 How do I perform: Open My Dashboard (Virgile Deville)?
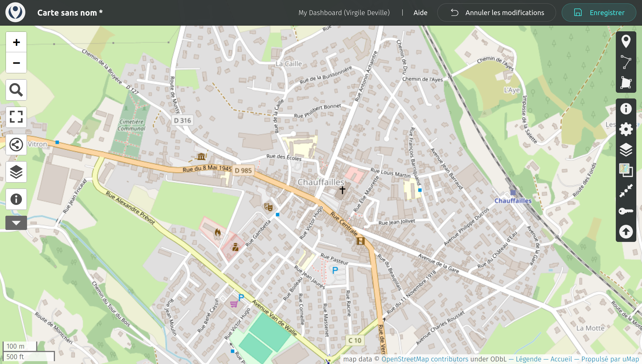[344, 13]
